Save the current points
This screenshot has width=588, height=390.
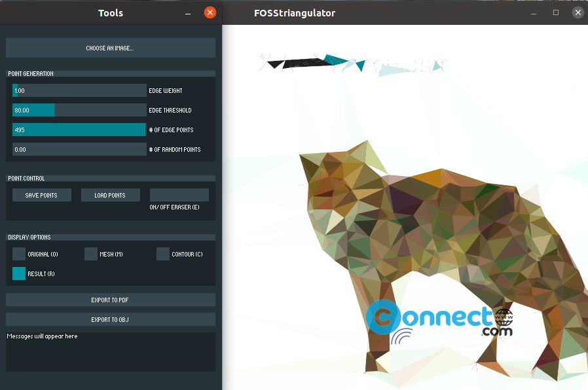pos(42,195)
